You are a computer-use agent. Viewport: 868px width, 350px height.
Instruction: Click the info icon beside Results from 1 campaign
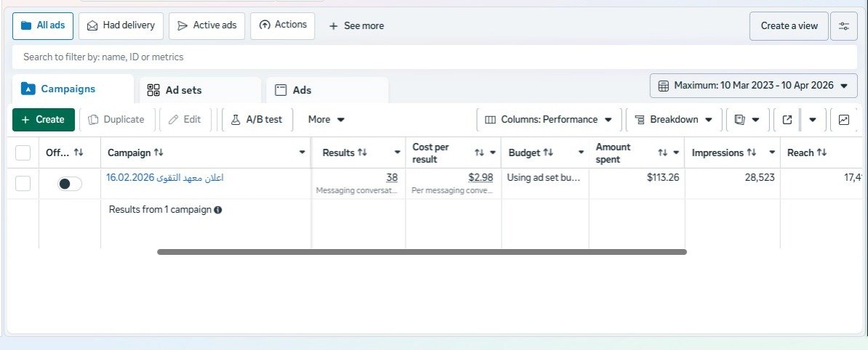218,210
